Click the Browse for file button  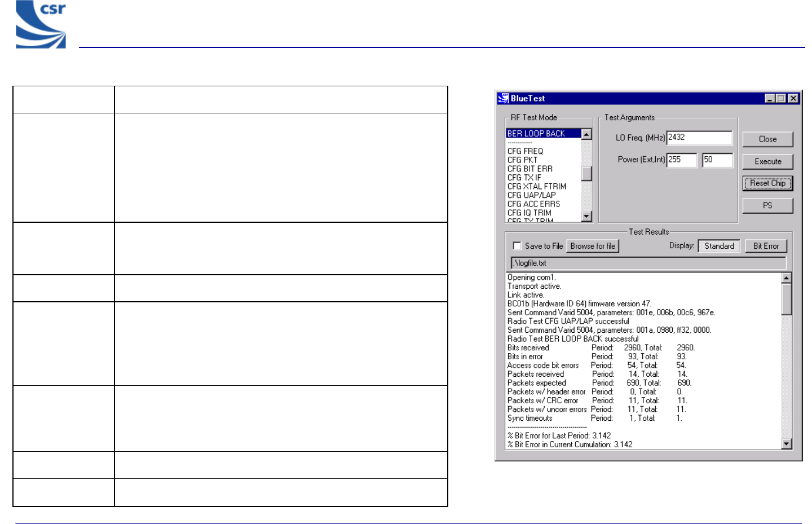pos(593,246)
